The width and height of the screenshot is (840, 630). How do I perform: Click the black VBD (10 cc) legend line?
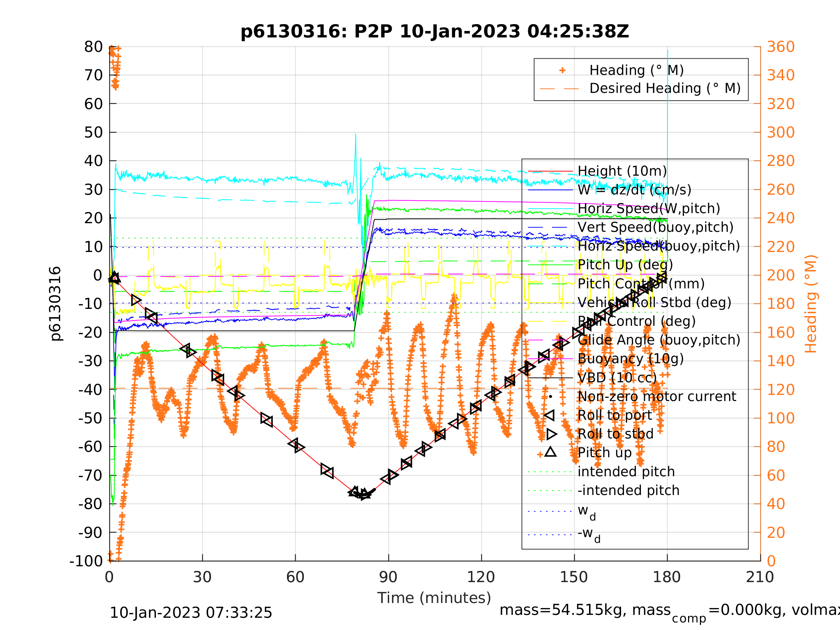pos(550,378)
